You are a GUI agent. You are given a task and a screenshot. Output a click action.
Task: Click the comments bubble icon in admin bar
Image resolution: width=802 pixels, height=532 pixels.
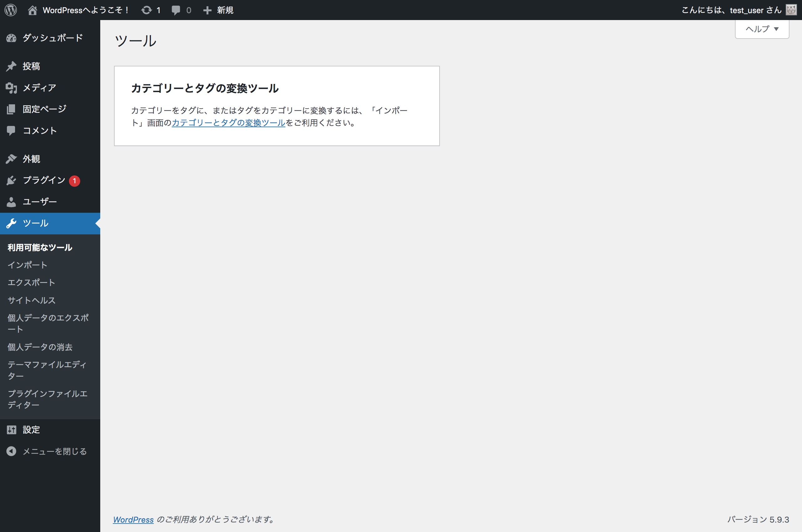click(176, 10)
